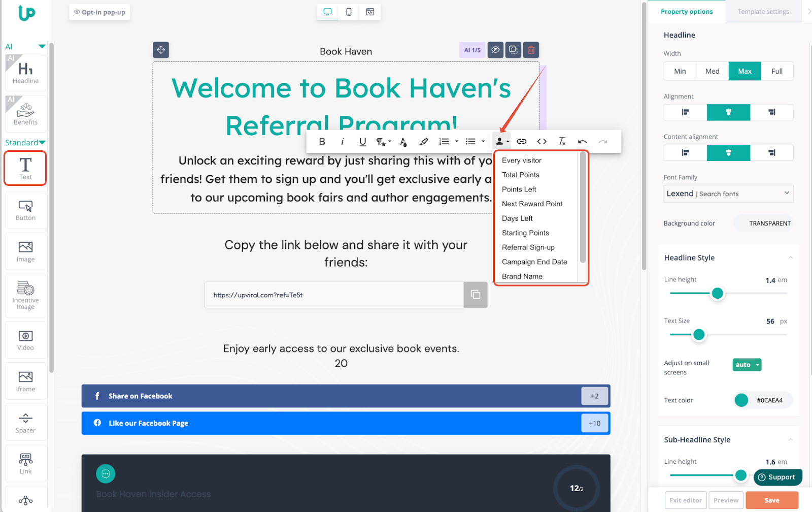Switch to desktop preview mode

tap(327, 12)
